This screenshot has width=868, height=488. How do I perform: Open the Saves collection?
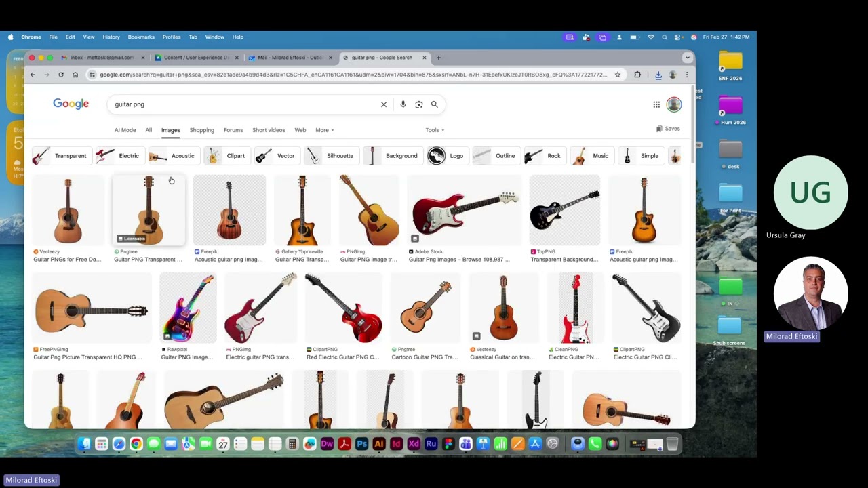pos(668,129)
